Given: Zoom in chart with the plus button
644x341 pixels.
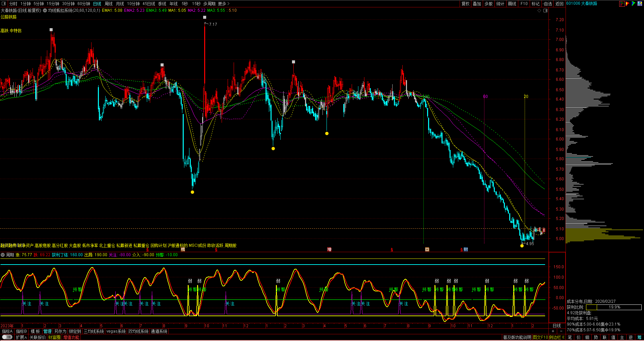Looking at the screenshot, I should 553,331.
